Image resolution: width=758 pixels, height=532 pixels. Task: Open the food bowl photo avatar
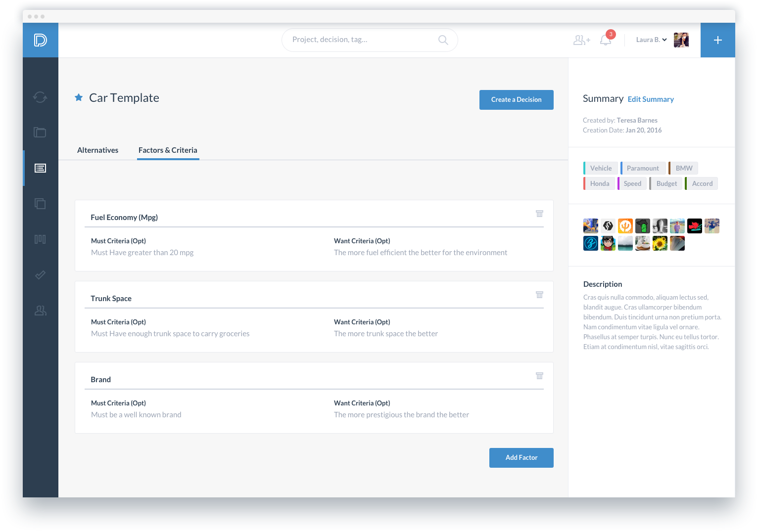(643, 243)
